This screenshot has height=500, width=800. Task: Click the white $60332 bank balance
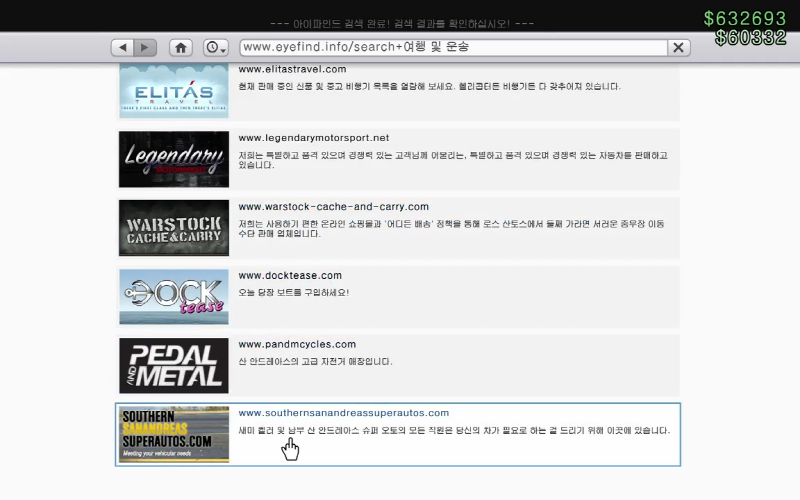tap(751, 37)
